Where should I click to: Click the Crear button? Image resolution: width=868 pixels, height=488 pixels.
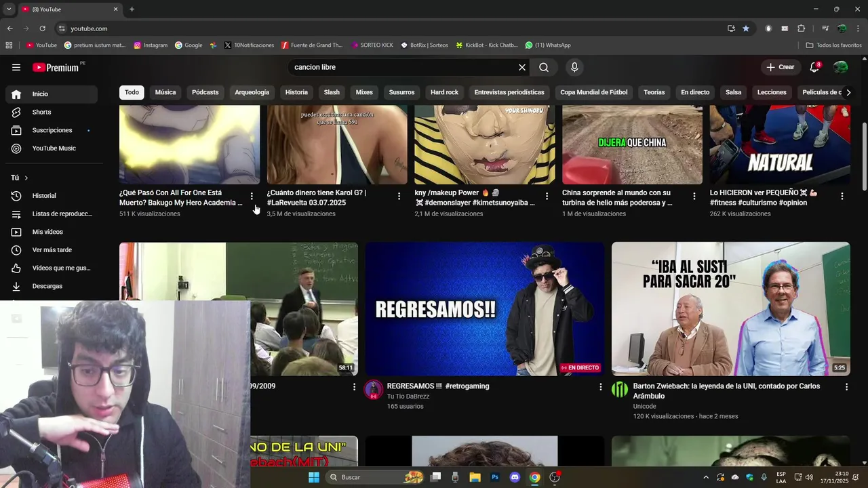pyautogui.click(x=780, y=67)
